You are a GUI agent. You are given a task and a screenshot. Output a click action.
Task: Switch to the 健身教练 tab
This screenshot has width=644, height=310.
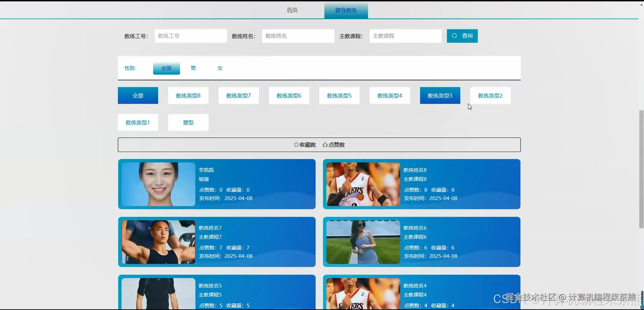coord(345,10)
